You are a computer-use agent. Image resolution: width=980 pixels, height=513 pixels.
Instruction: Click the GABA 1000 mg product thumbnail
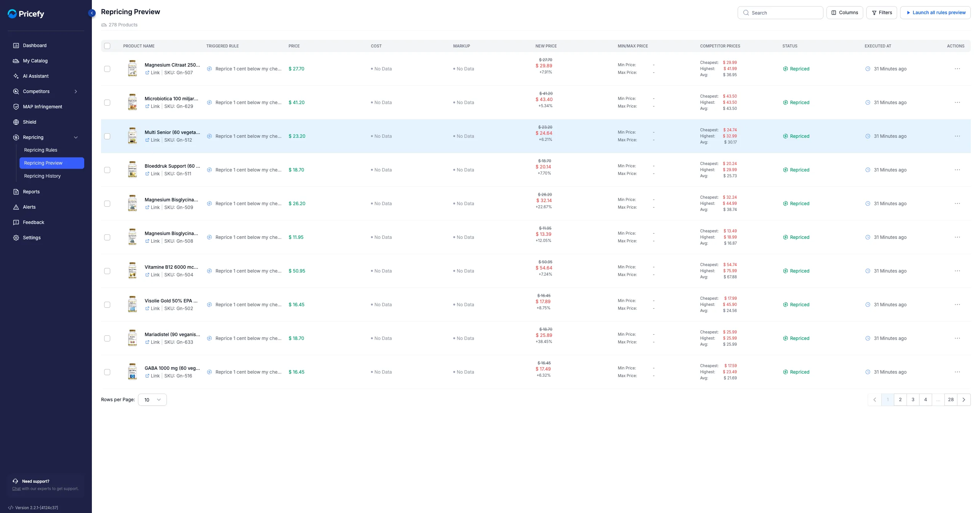(x=132, y=372)
